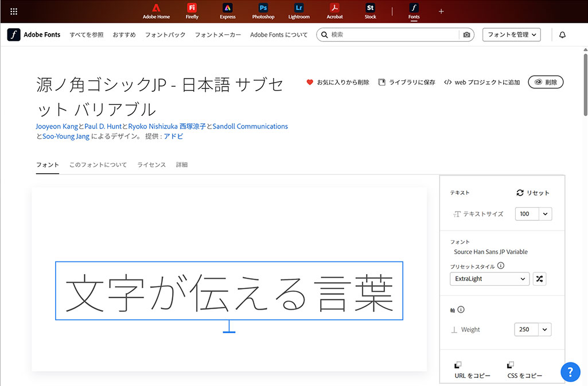The image size is (588, 386).
Task: Open the フォントパック menu item
Action: point(165,35)
